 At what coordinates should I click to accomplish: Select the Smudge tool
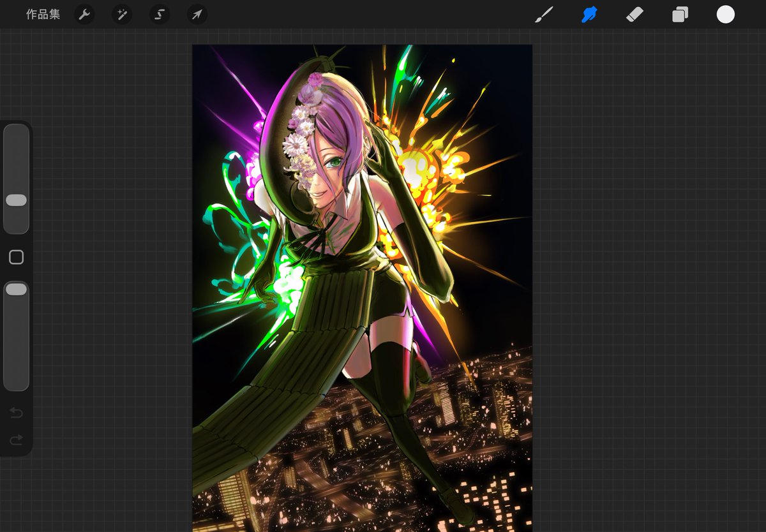[x=589, y=15]
